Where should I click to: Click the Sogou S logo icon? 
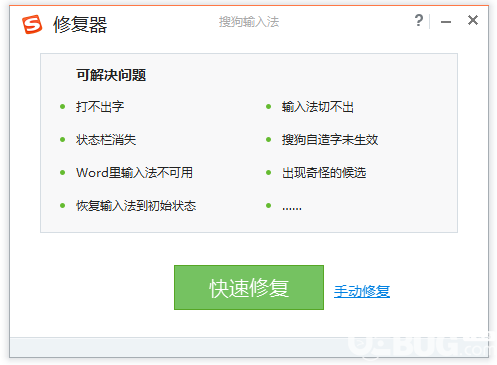[32, 24]
